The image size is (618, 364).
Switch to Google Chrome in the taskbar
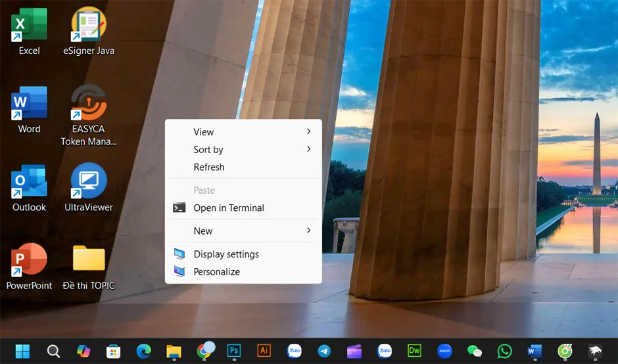coord(205,350)
